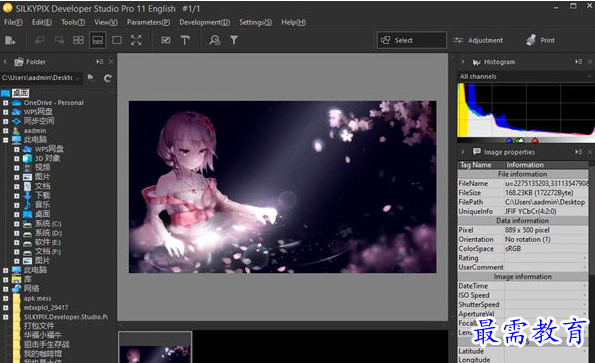
Task: Open the File menu
Action: tap(13, 22)
